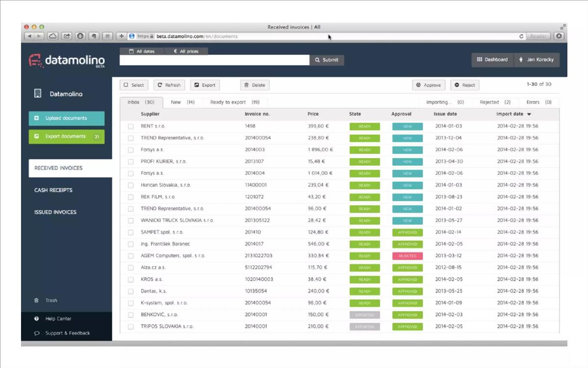The image size is (588, 368).
Task: Open the Trash
Action: click(46, 300)
